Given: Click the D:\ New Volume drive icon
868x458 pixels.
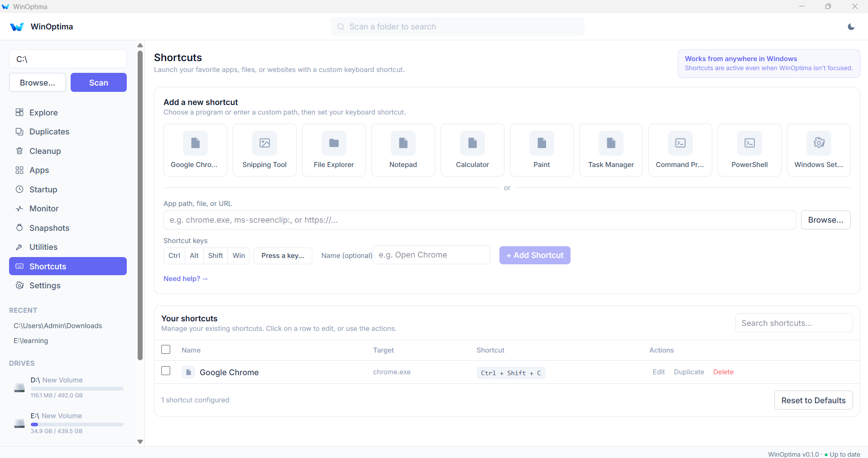Looking at the screenshot, I should tap(19, 388).
